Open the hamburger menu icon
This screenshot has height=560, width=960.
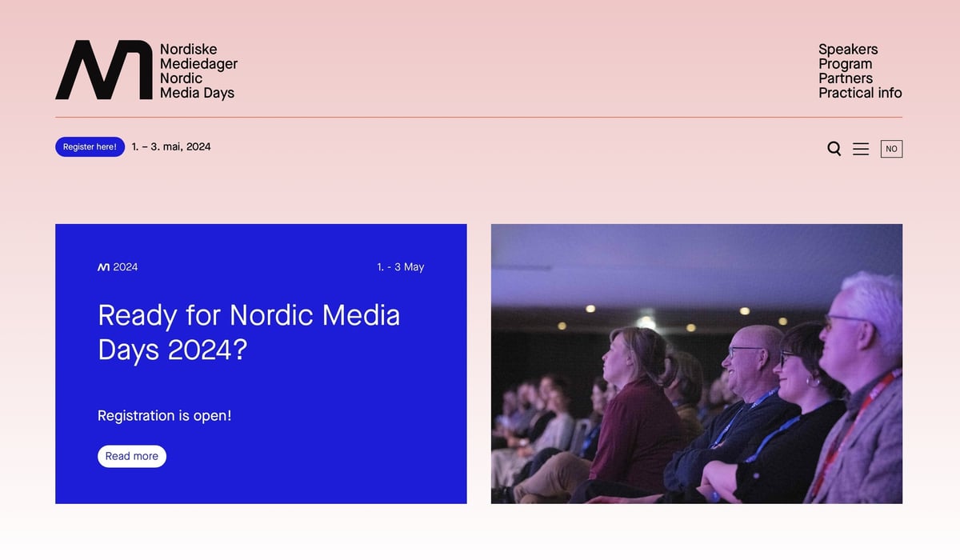click(861, 149)
